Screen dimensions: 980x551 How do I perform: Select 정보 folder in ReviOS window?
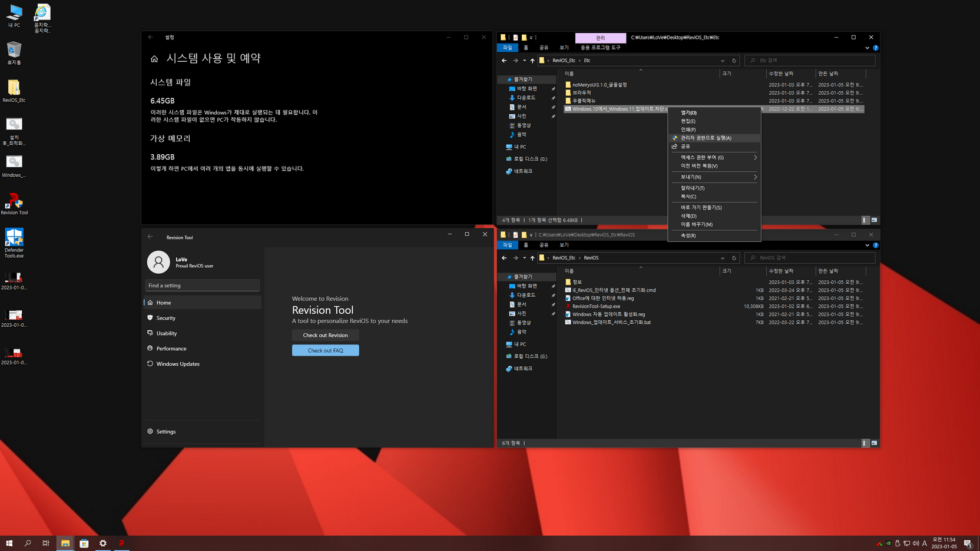[573, 282]
